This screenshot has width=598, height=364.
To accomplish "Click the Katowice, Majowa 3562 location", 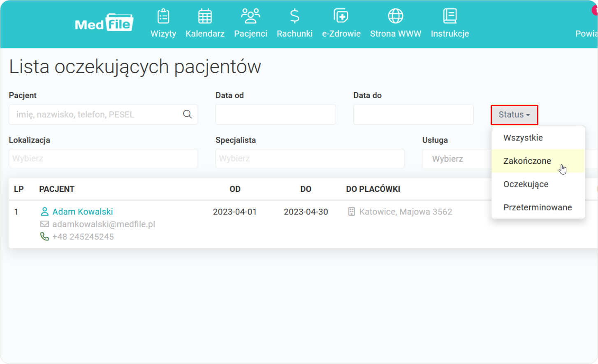I will (406, 212).
